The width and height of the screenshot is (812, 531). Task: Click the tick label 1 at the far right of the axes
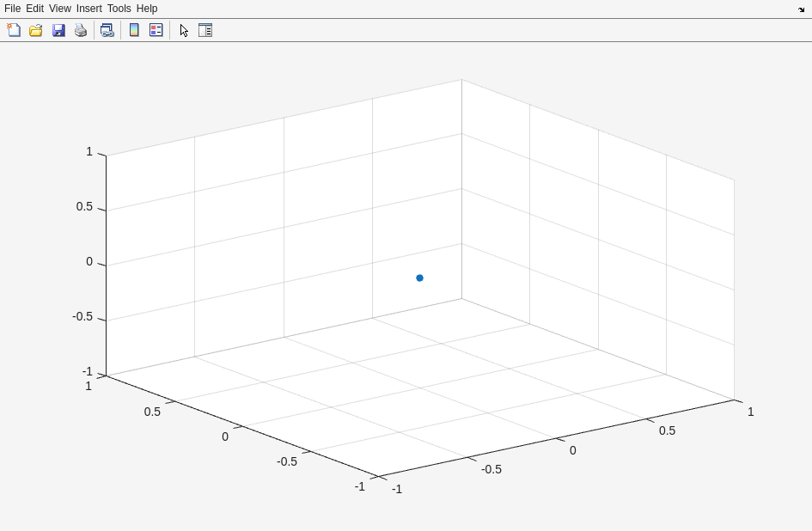(x=750, y=412)
